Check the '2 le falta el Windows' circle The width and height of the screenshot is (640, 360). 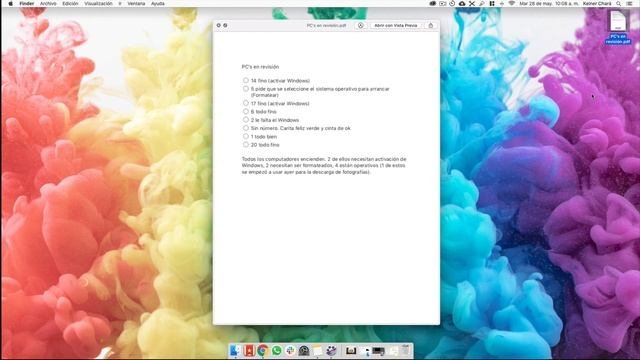(246, 120)
